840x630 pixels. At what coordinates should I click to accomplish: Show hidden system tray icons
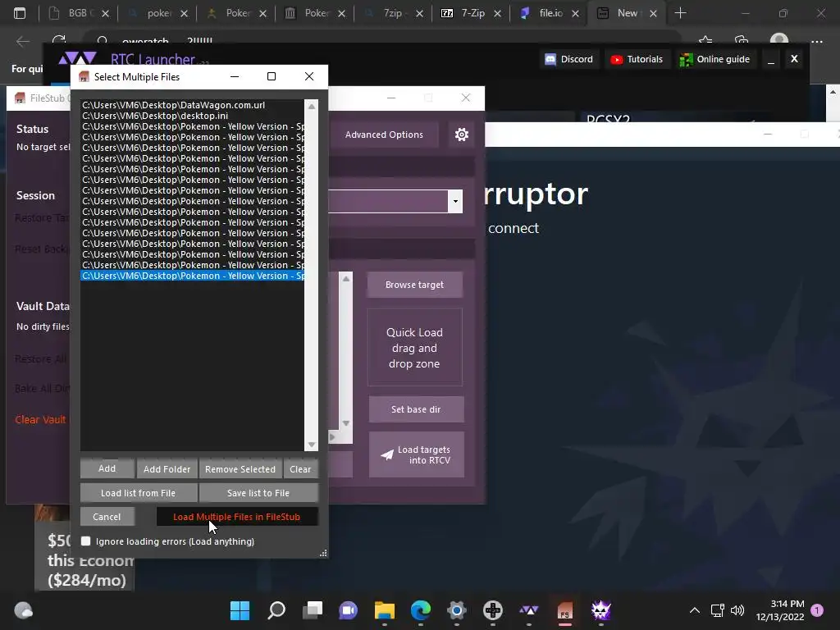click(694, 610)
